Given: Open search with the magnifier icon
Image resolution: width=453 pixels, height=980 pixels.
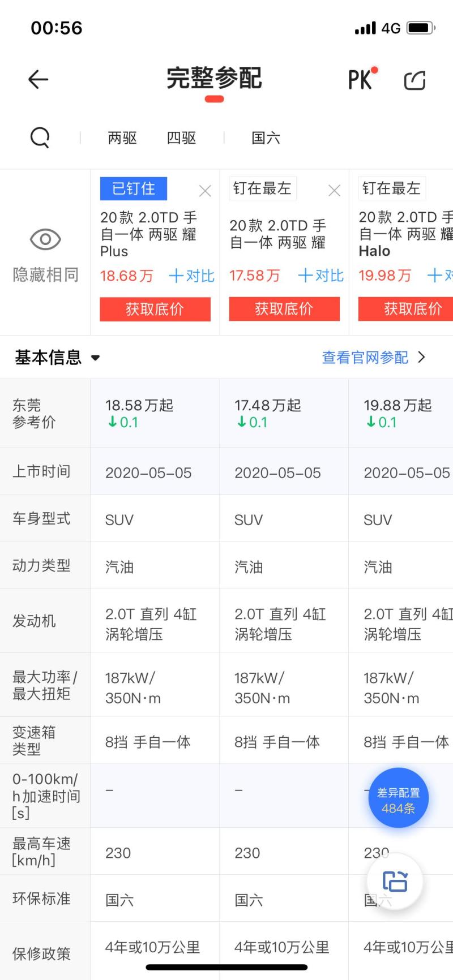Looking at the screenshot, I should coord(39,137).
